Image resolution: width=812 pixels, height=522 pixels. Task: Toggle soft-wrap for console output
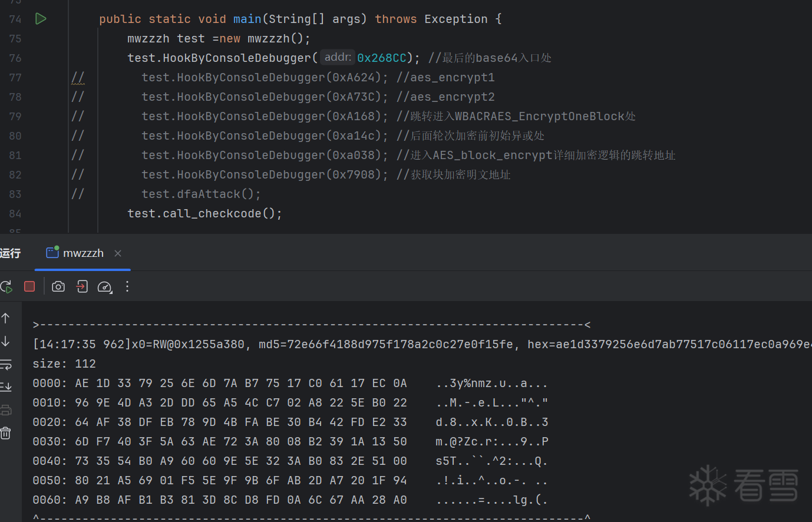point(6,365)
